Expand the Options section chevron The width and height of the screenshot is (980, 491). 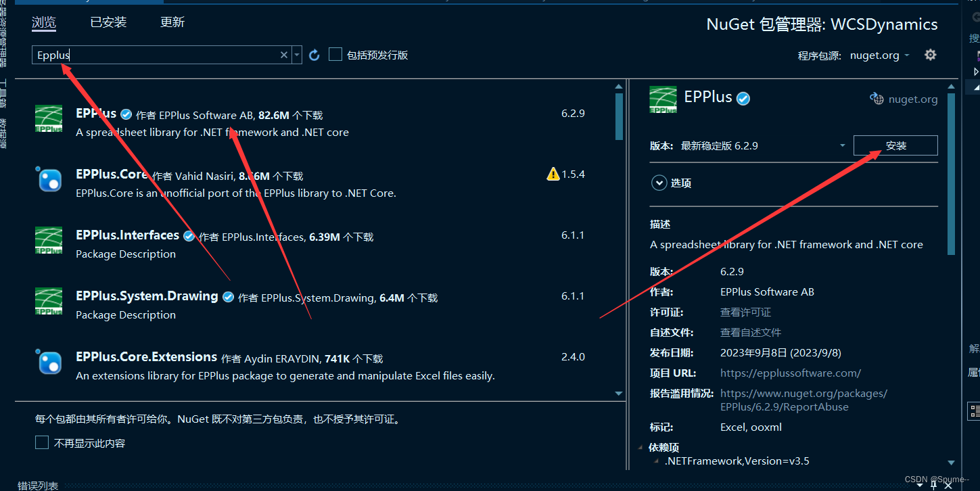pos(659,183)
